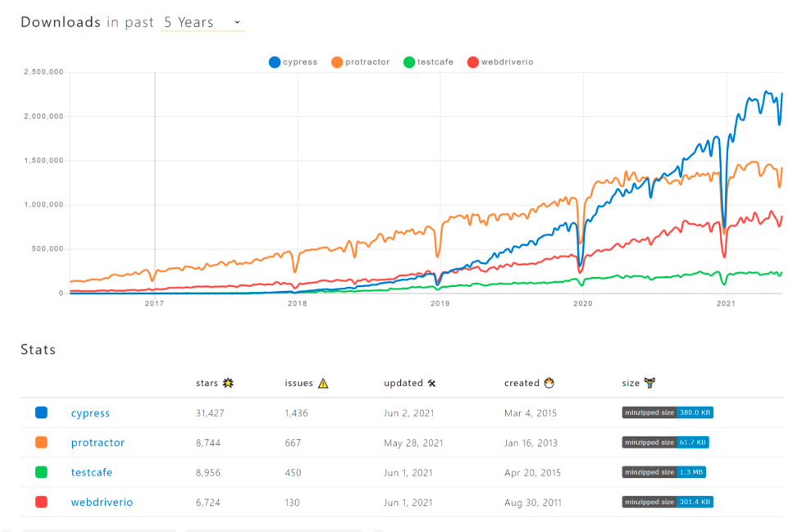Click protractor created date Jan 16, 2013
The height and width of the screenshot is (532, 802).
tap(531, 443)
